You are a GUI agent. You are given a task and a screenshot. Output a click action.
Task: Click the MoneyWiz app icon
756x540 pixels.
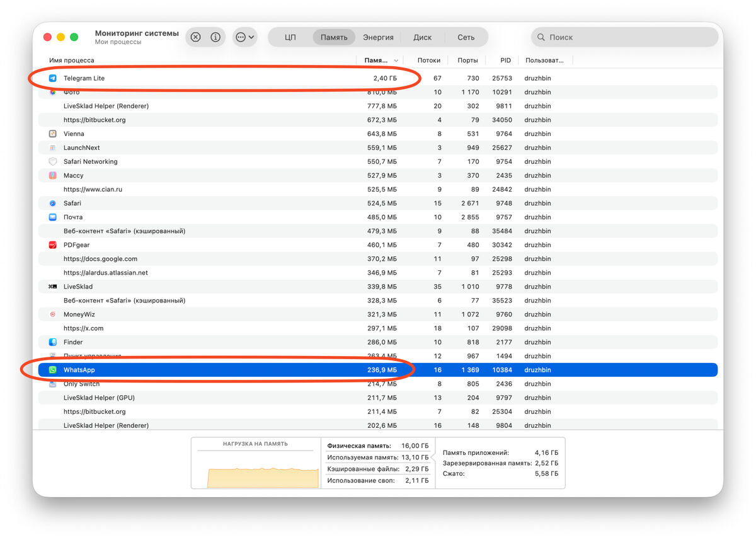coord(53,314)
